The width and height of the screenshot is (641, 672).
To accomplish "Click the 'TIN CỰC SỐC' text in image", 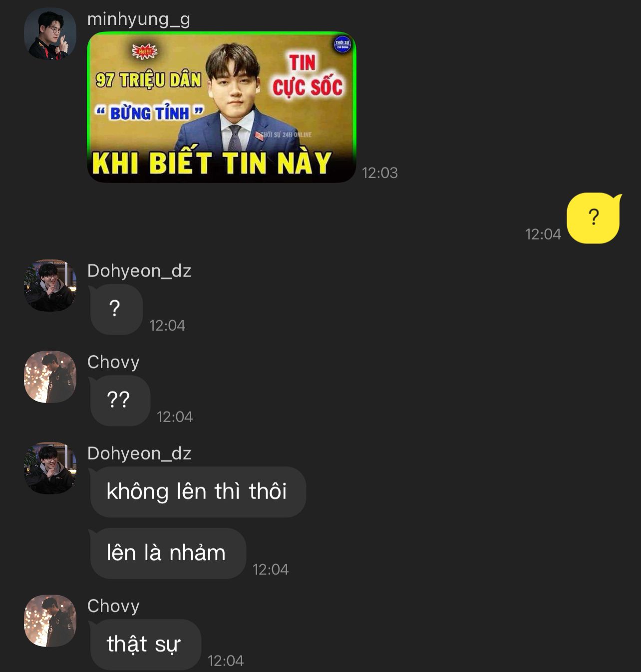I will coord(307,75).
